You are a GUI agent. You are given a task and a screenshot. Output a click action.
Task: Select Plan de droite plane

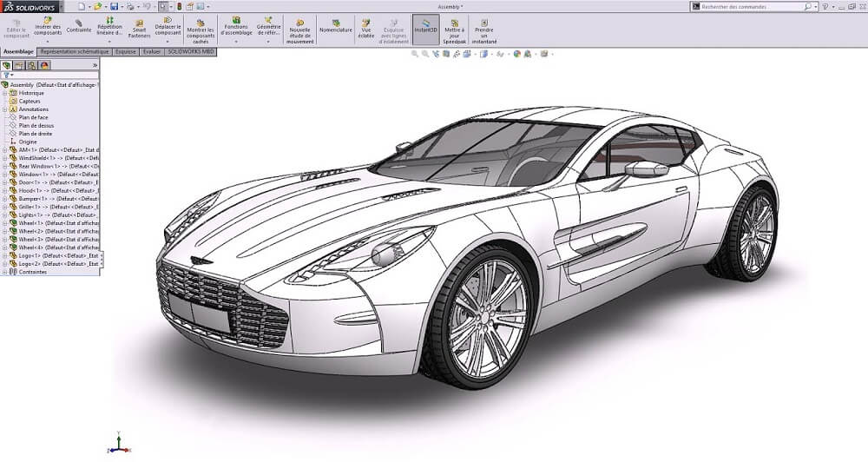36,134
